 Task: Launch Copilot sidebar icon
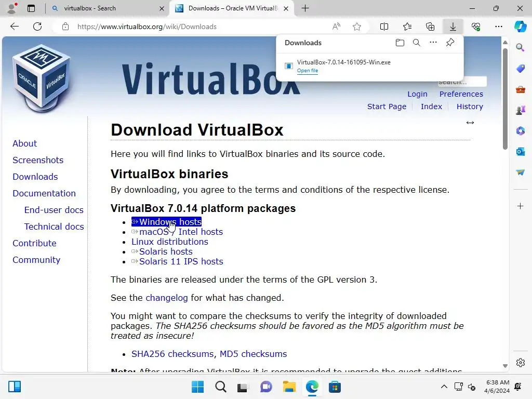tap(521, 26)
